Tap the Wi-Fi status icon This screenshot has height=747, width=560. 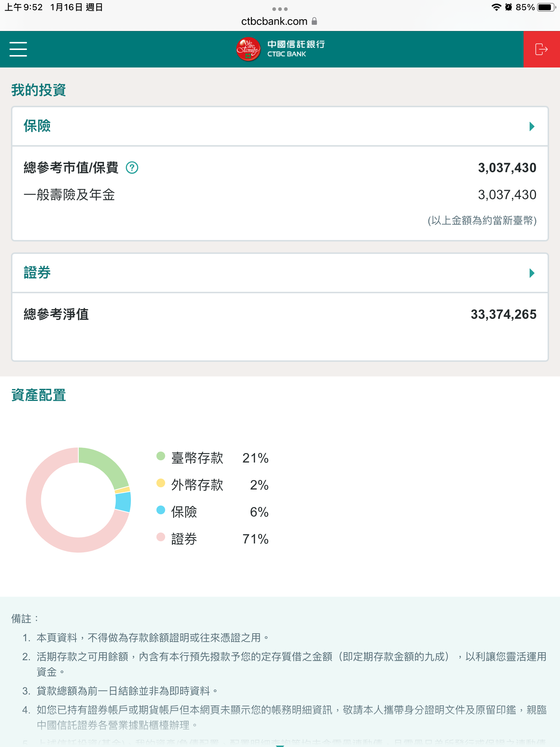click(496, 7)
